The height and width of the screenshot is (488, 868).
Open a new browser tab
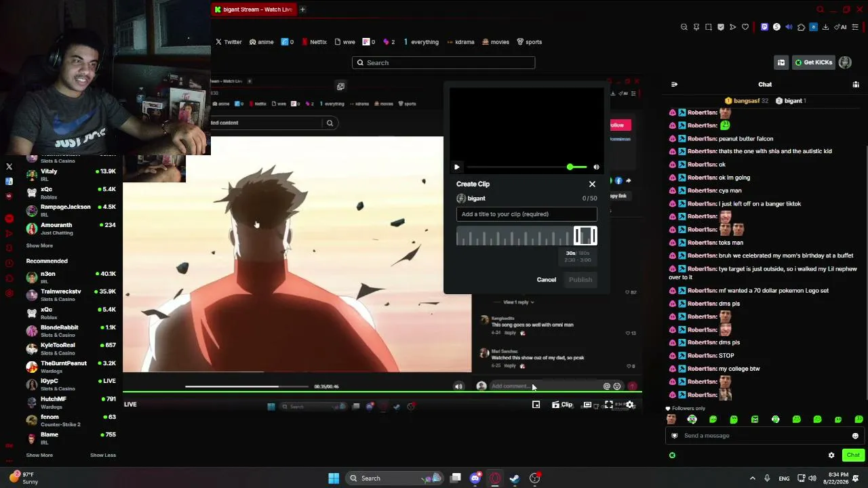[302, 9]
